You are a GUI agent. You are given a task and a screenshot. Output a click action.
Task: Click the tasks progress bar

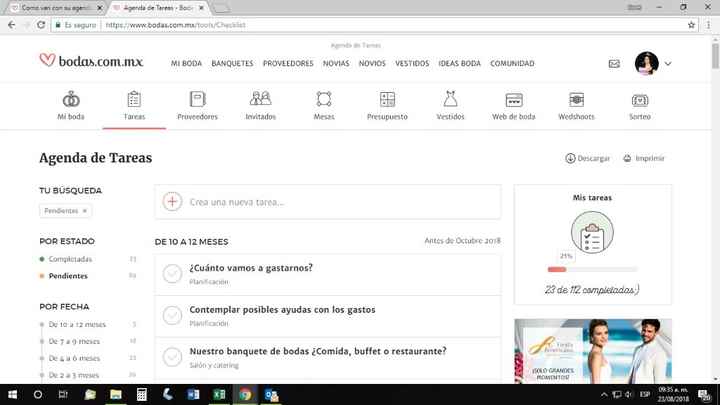point(592,270)
